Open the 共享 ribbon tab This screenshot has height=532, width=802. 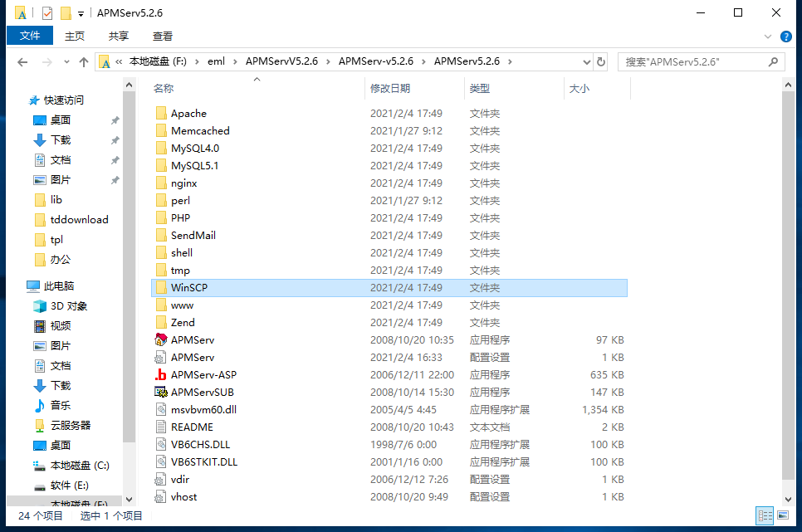[x=119, y=37]
